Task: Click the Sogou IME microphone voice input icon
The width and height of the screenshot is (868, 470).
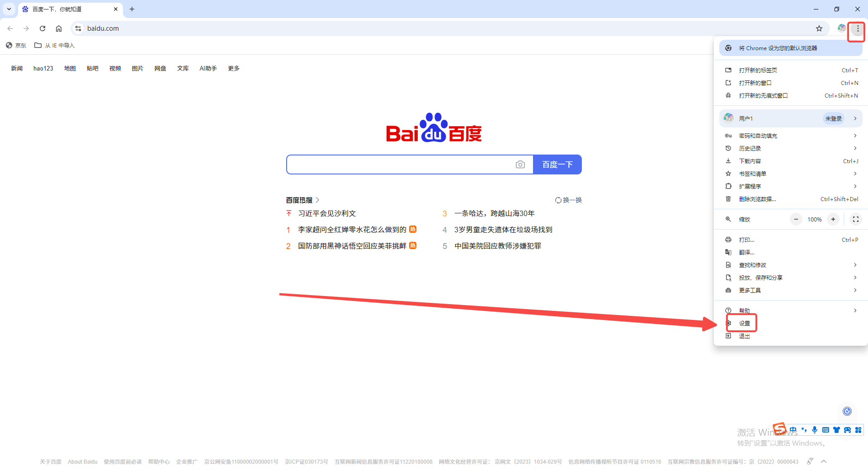Action: point(815,430)
